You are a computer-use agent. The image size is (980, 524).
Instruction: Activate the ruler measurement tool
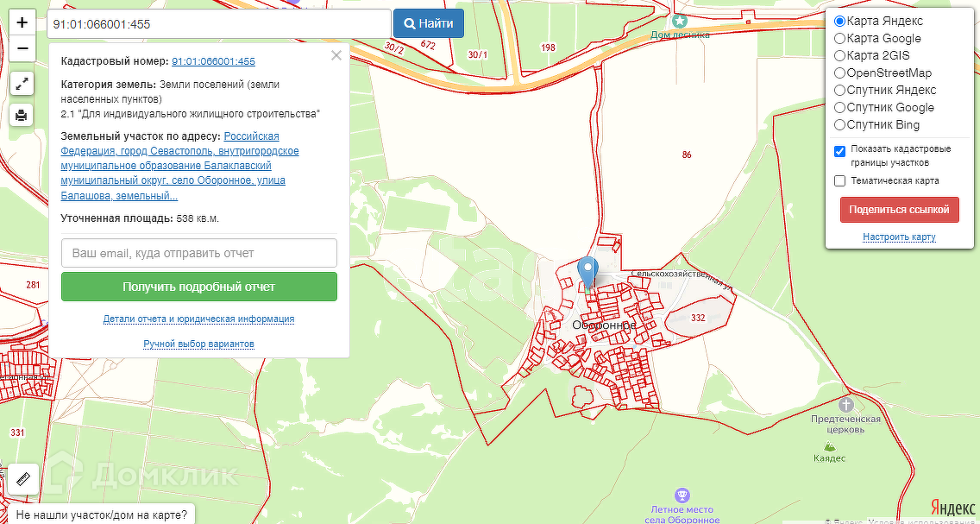coord(23,480)
